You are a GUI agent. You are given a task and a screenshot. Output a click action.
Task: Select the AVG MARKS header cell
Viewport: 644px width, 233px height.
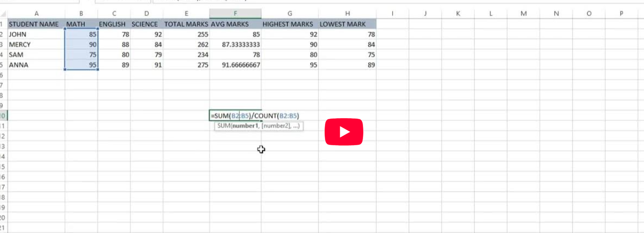pyautogui.click(x=230, y=24)
